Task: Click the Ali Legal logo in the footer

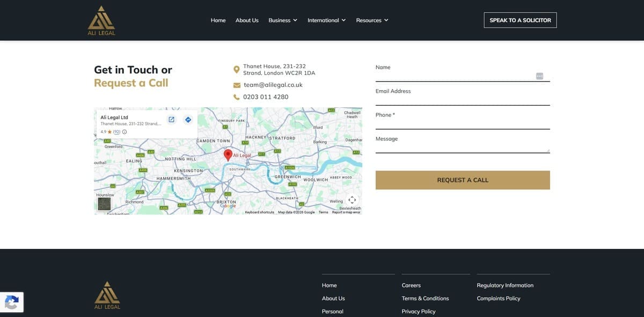Action: [107, 296]
